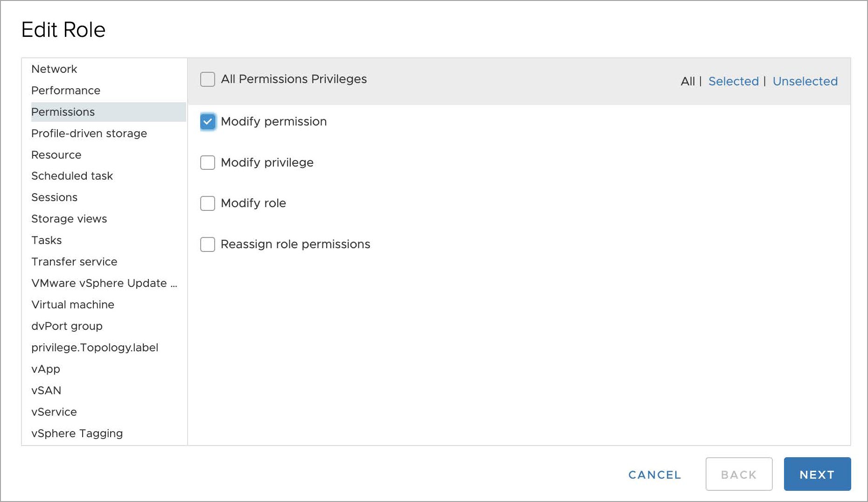Click the BACK button

pos(739,474)
